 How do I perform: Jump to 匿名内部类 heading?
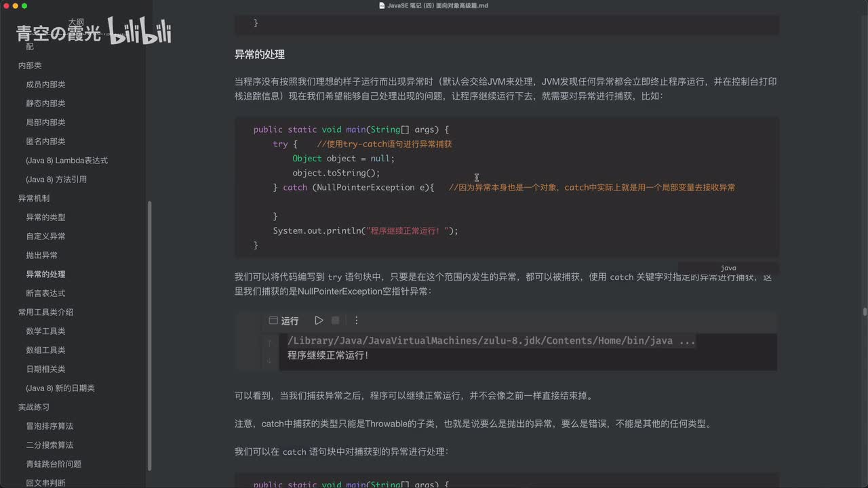45,142
